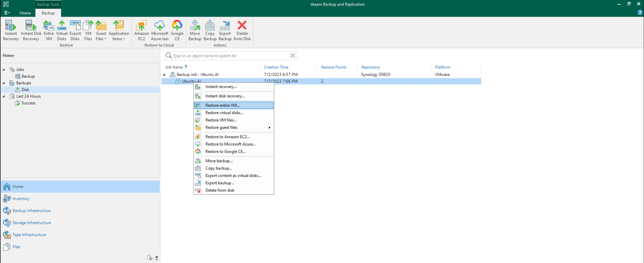Click Instant Recovery ribbon icon
Screen dimensions: 644x263
point(11,30)
